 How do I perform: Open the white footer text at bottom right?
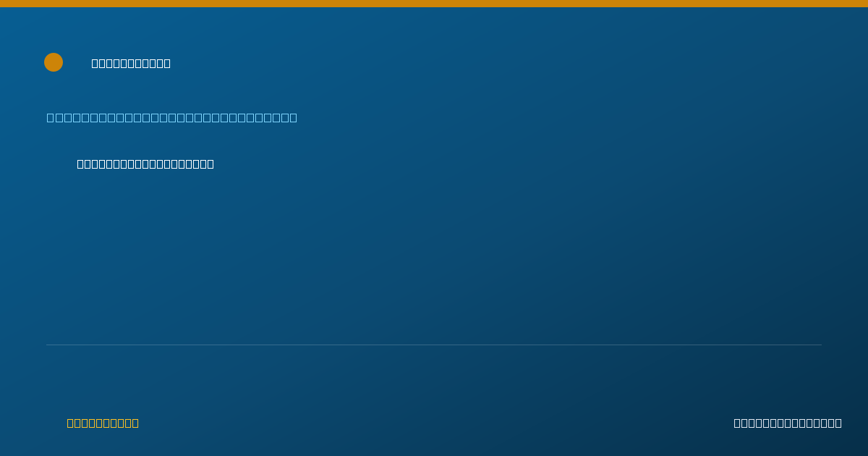[788, 423]
